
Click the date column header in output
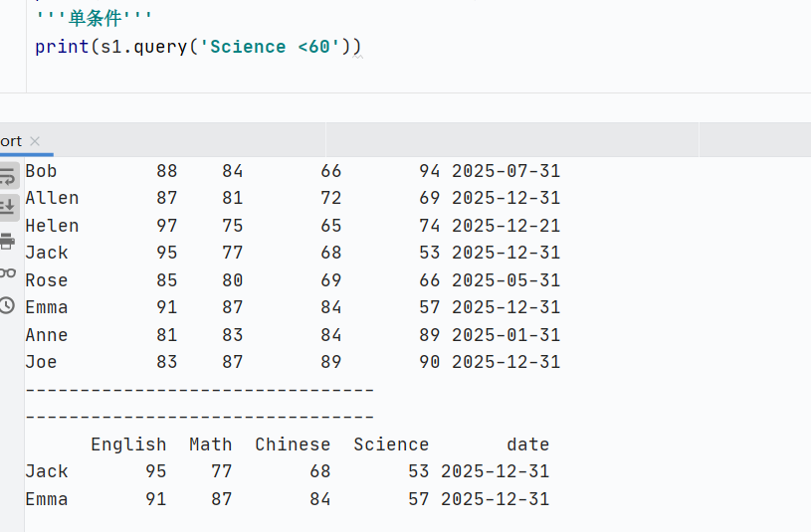pos(527,444)
